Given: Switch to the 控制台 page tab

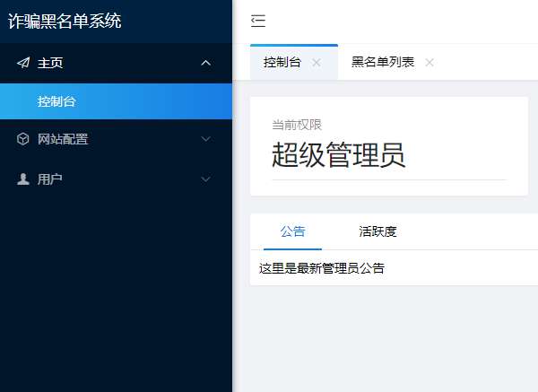Looking at the screenshot, I should pos(294,63).
